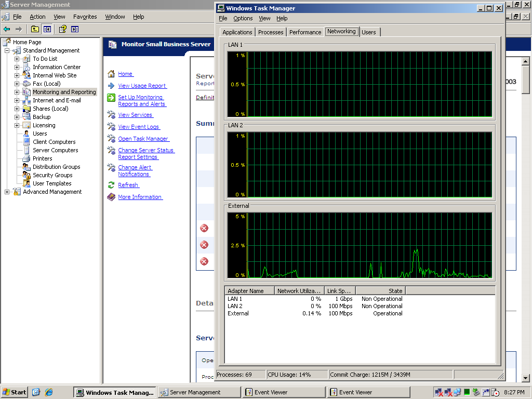This screenshot has height=399, width=532.
Task: Click the scroll up arrow in Server Management
Action: [x=525, y=61]
